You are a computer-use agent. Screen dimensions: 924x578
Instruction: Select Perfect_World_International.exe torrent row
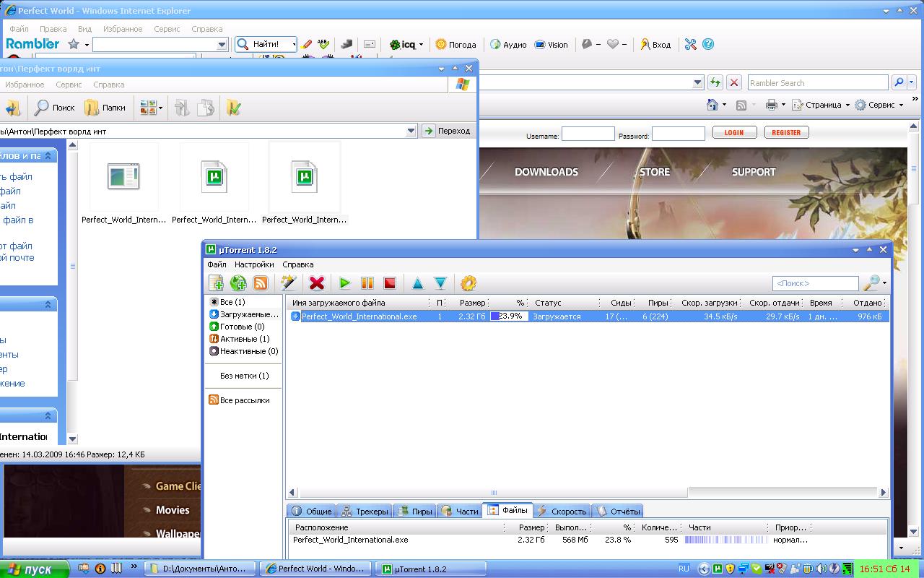pyautogui.click(x=588, y=316)
